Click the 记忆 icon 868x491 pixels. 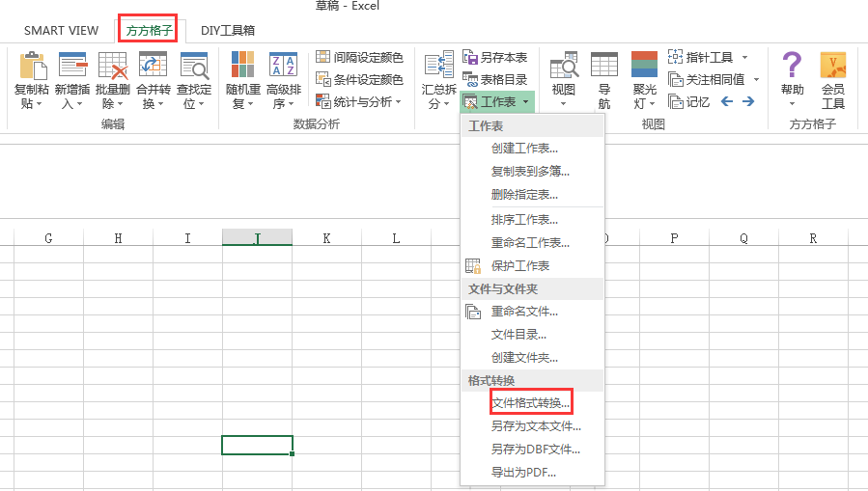[675, 101]
